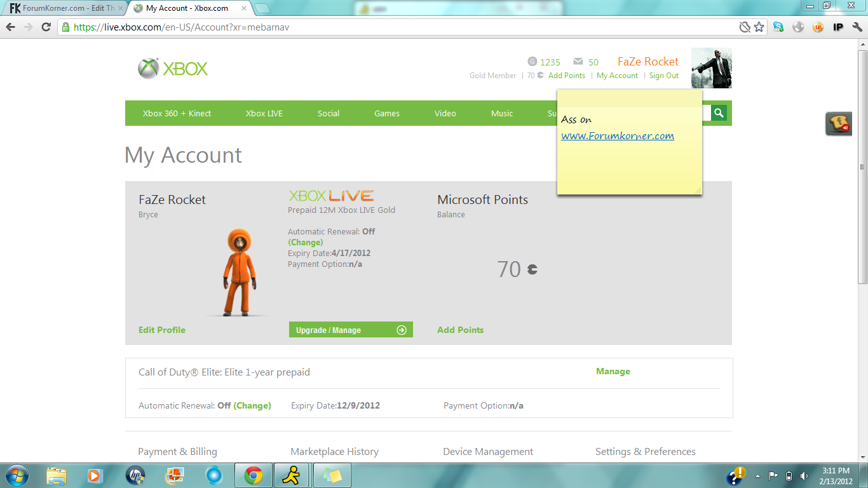This screenshot has width=868, height=488.
Task: Click Edit Profile link
Action: point(162,330)
